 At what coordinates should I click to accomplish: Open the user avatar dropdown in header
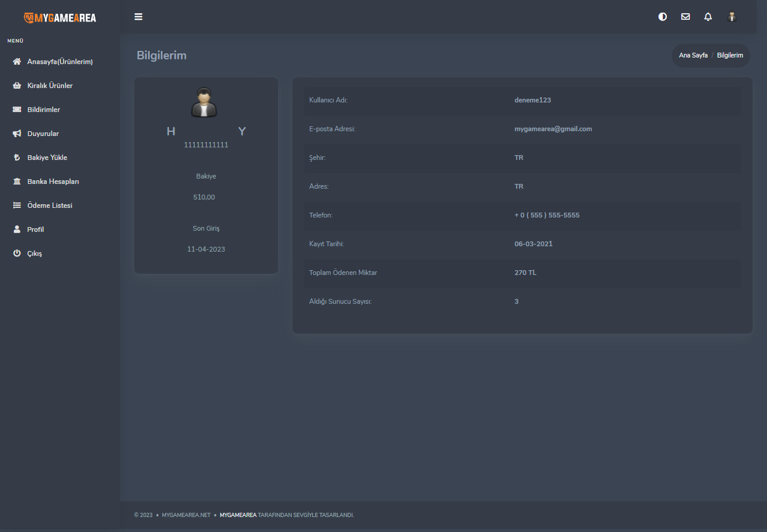click(x=732, y=17)
